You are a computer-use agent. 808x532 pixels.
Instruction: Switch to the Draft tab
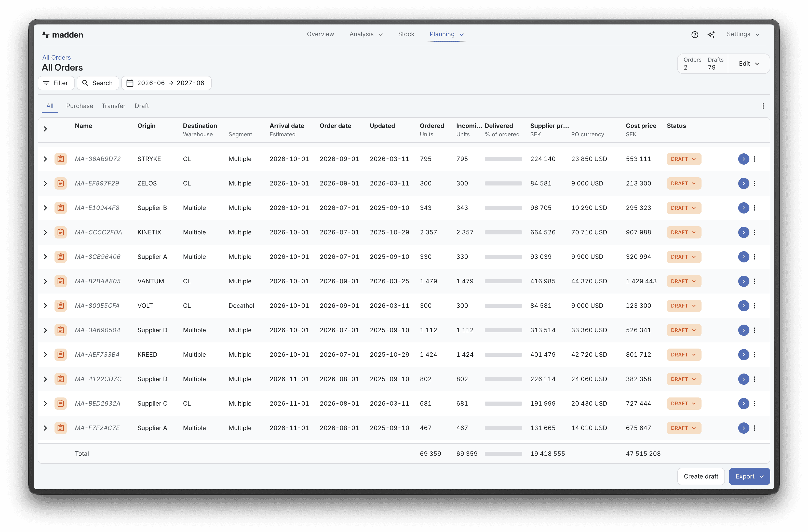[142, 106]
